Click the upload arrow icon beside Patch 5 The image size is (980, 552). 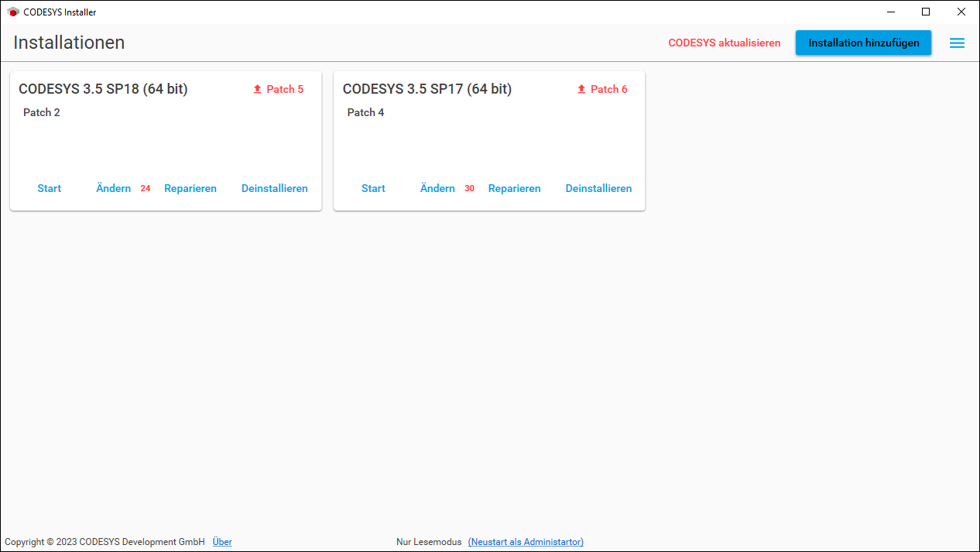(x=258, y=89)
